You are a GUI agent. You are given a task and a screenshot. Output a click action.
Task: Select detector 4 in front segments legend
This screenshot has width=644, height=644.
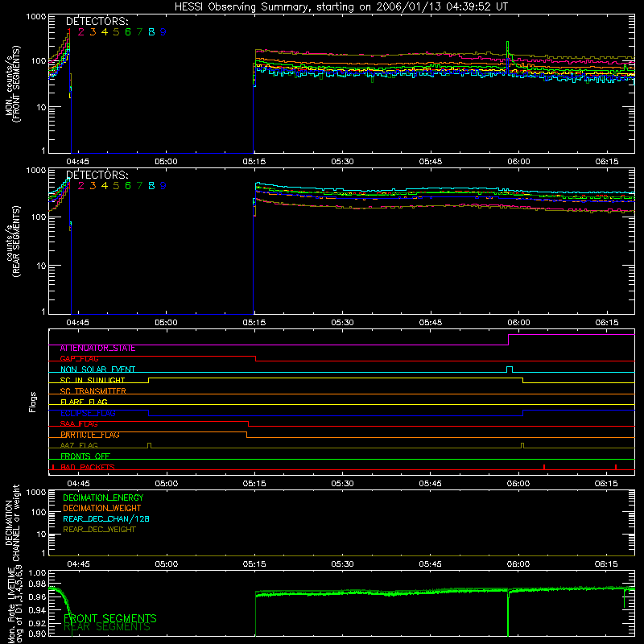105,32
